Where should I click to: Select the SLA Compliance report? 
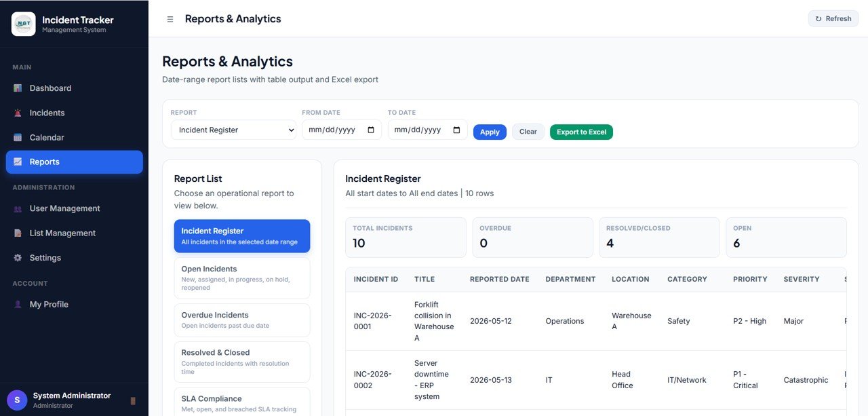point(242,402)
